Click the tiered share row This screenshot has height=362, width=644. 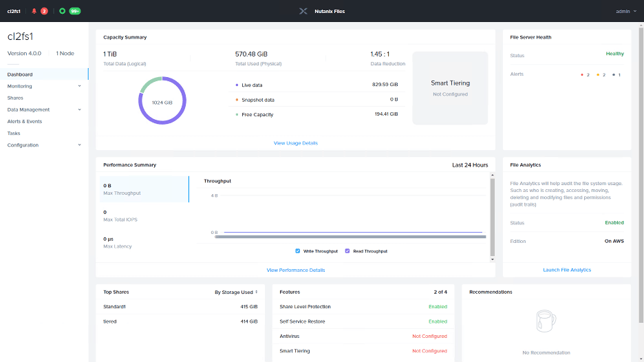tap(180, 321)
